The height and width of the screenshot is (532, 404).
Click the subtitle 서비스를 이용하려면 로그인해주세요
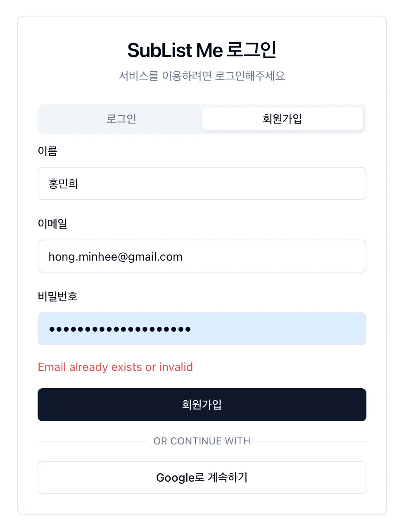click(x=202, y=76)
